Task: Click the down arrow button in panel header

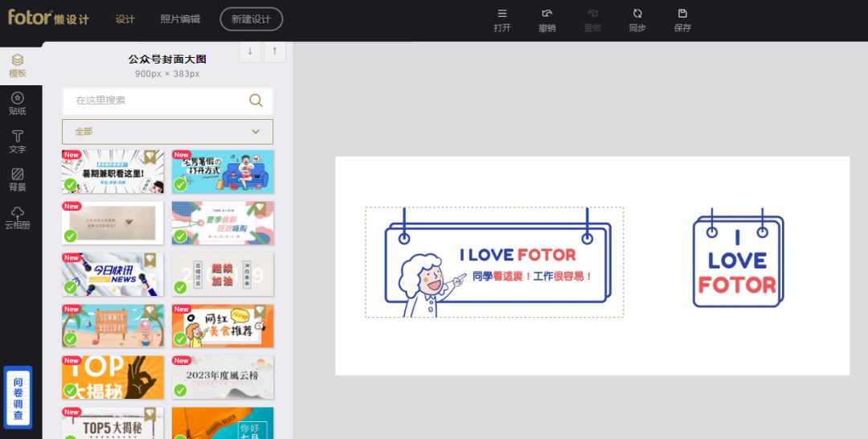Action: [x=250, y=51]
